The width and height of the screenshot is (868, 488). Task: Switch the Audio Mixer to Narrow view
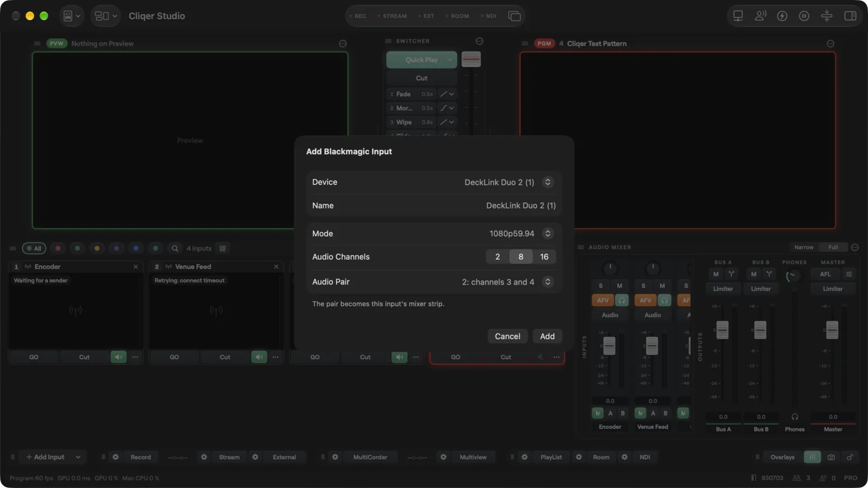(x=803, y=247)
